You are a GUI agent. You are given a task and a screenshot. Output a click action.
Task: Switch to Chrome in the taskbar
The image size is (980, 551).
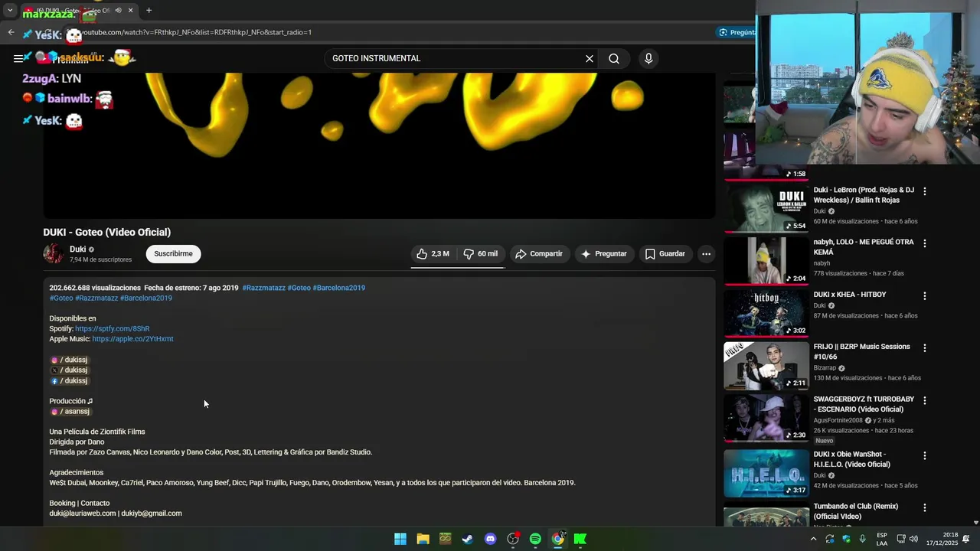click(558, 539)
